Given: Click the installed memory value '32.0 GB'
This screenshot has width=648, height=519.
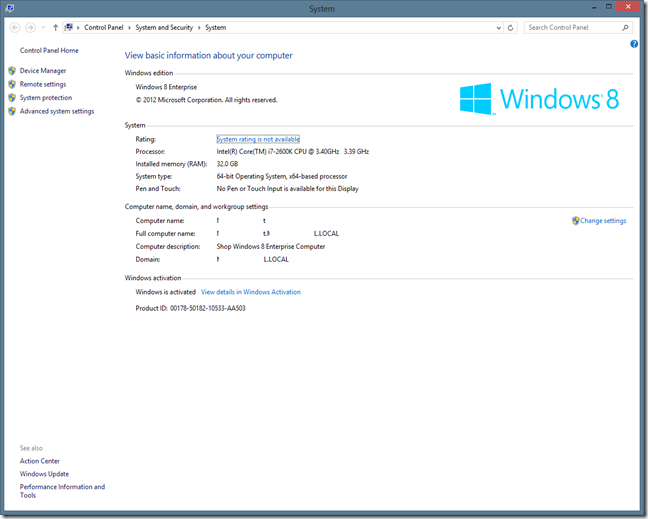Looking at the screenshot, I should pyautogui.click(x=227, y=164).
